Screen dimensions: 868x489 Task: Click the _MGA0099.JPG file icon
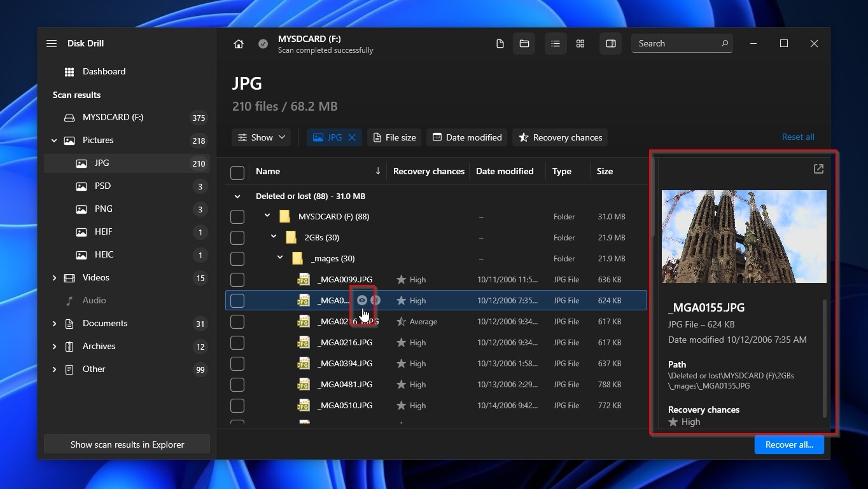(x=304, y=279)
